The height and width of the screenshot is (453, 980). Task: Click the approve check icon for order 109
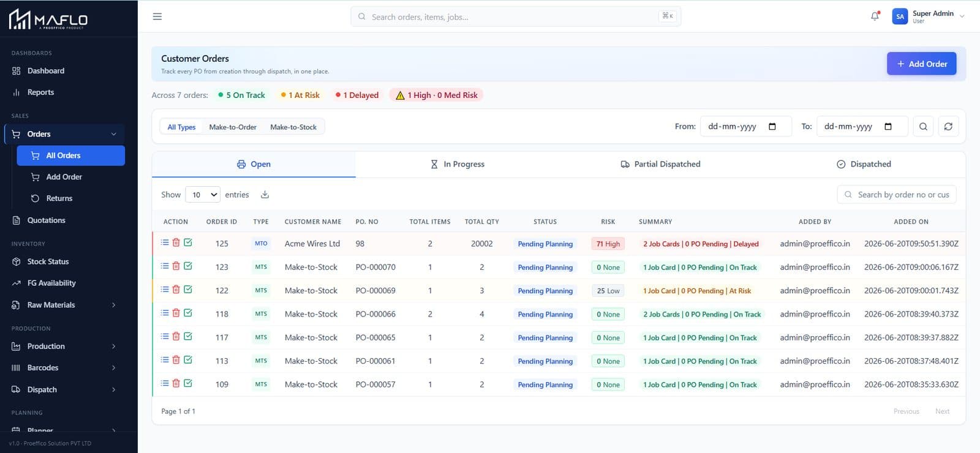coord(188,383)
